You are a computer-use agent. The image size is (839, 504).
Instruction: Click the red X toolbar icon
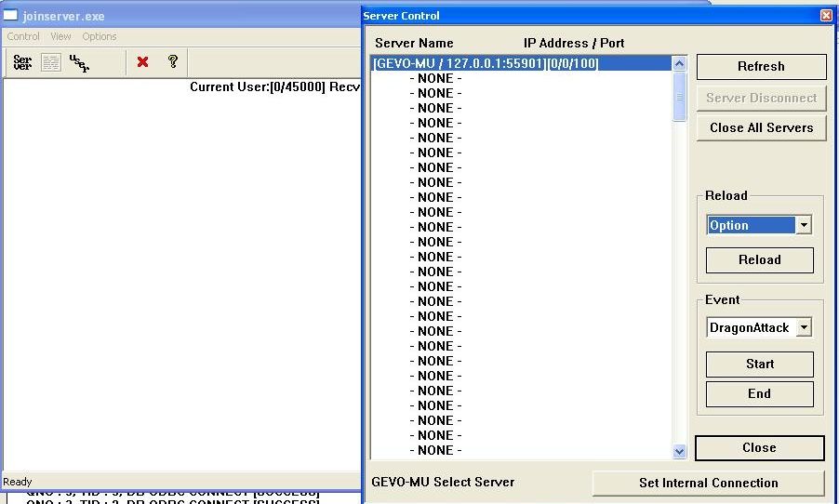(142, 62)
